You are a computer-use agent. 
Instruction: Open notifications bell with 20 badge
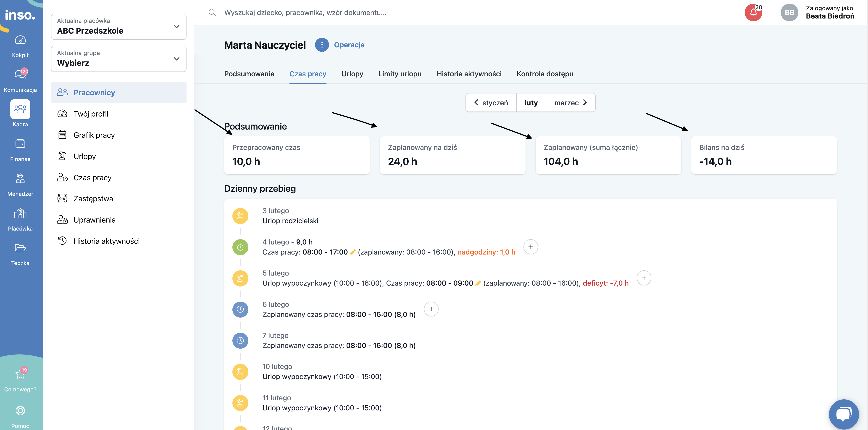click(x=753, y=13)
